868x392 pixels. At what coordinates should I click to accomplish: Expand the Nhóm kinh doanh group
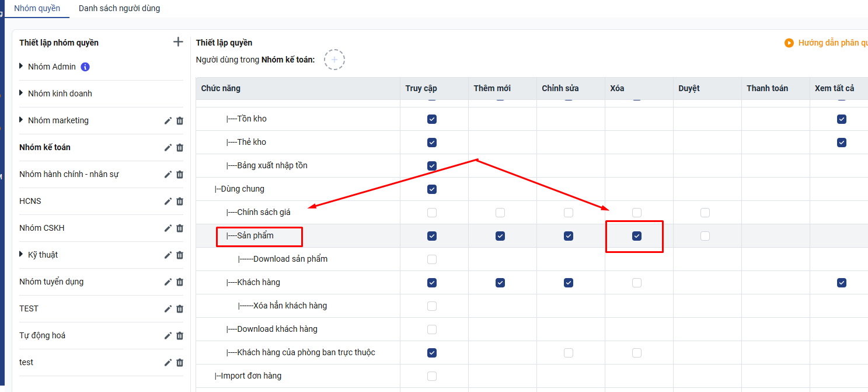coord(22,93)
